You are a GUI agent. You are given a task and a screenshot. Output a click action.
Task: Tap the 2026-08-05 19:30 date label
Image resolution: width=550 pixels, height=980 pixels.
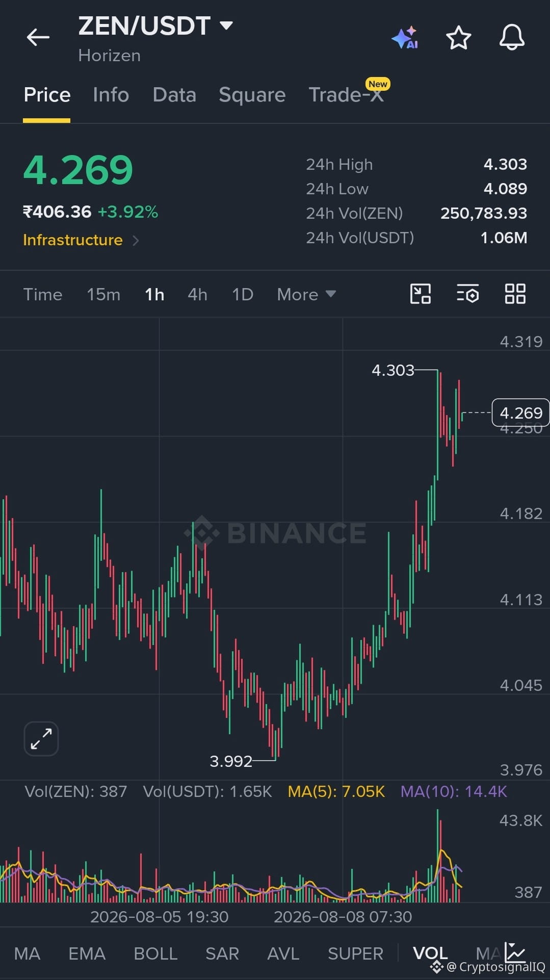(159, 917)
